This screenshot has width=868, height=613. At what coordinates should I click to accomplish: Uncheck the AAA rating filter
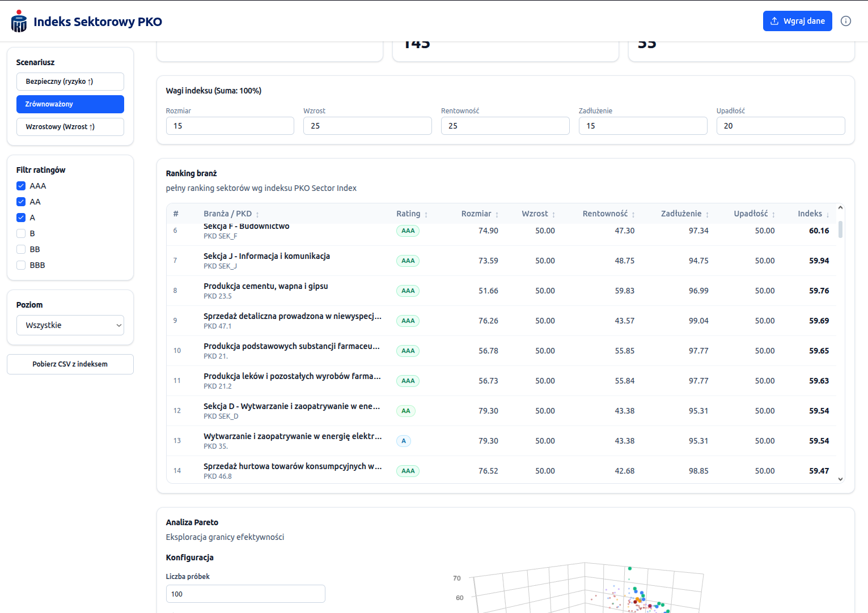pos(21,186)
